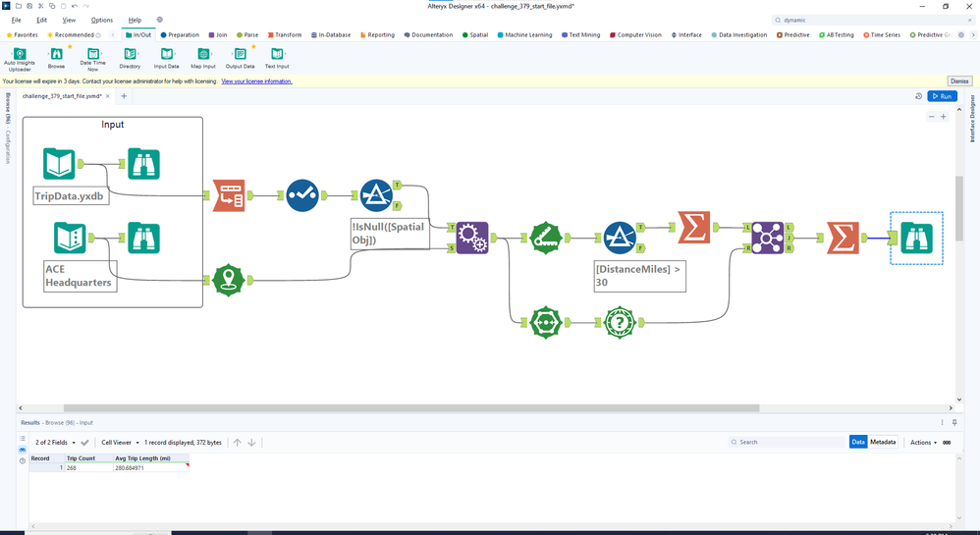Zoom out canvas with minus button
Screen dimensions: 980x535
[x=931, y=116]
